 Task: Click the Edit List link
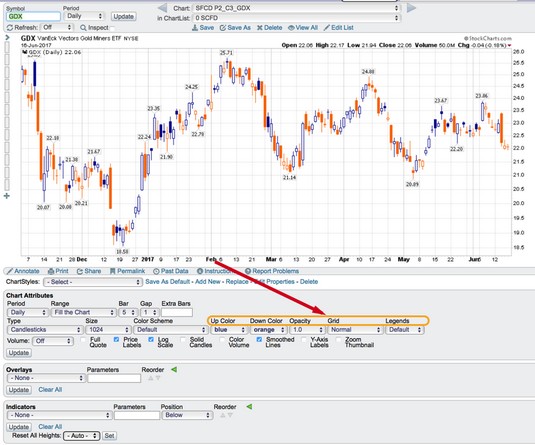click(338, 28)
